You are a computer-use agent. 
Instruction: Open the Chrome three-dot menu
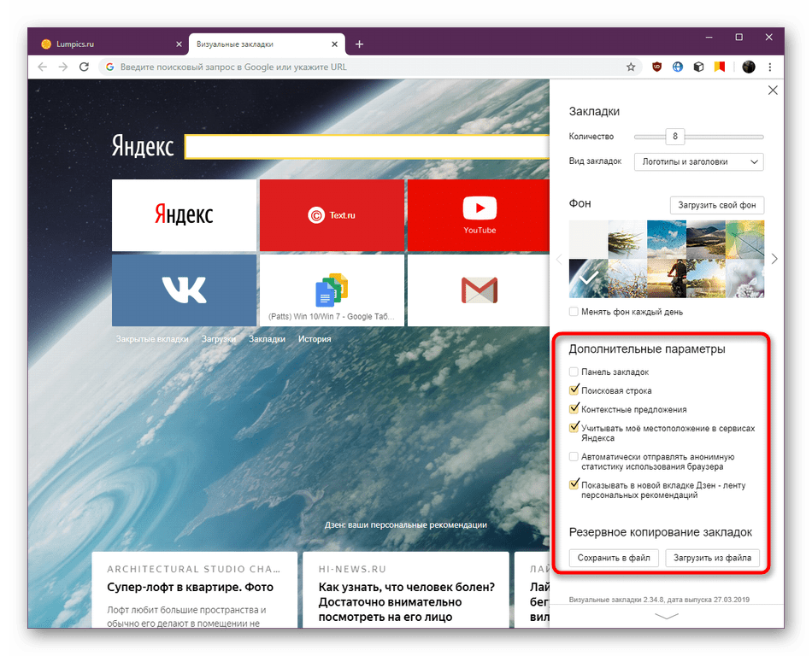point(770,67)
